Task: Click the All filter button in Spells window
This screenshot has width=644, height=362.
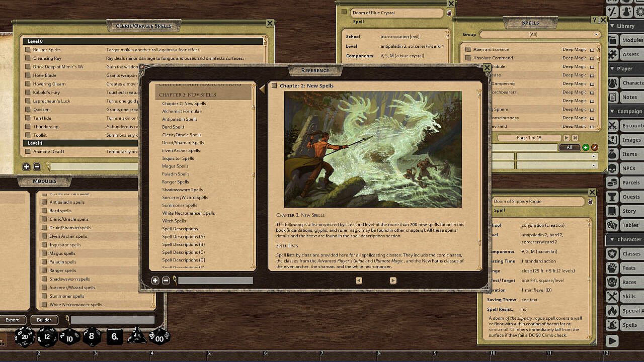Action: coord(569,147)
